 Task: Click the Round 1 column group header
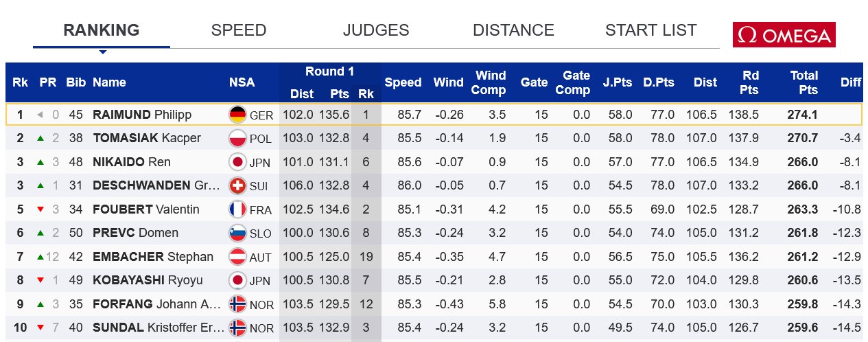329,71
